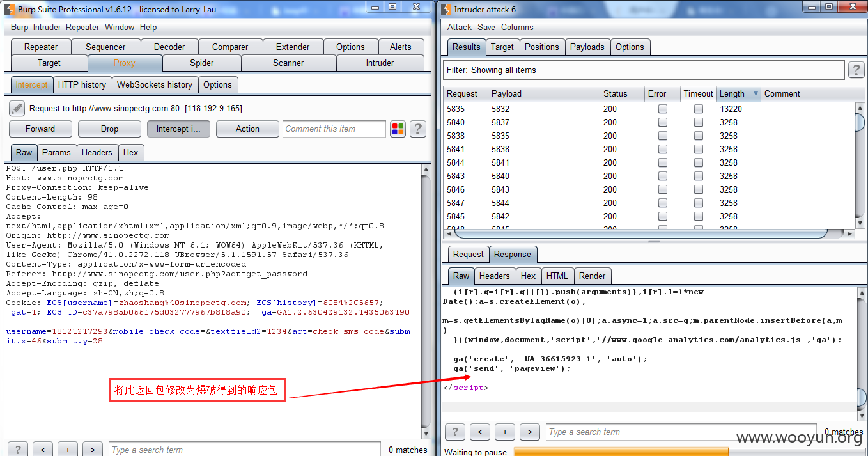Select the result row with length 13220
The width and height of the screenshot is (868, 456).
pos(649,109)
